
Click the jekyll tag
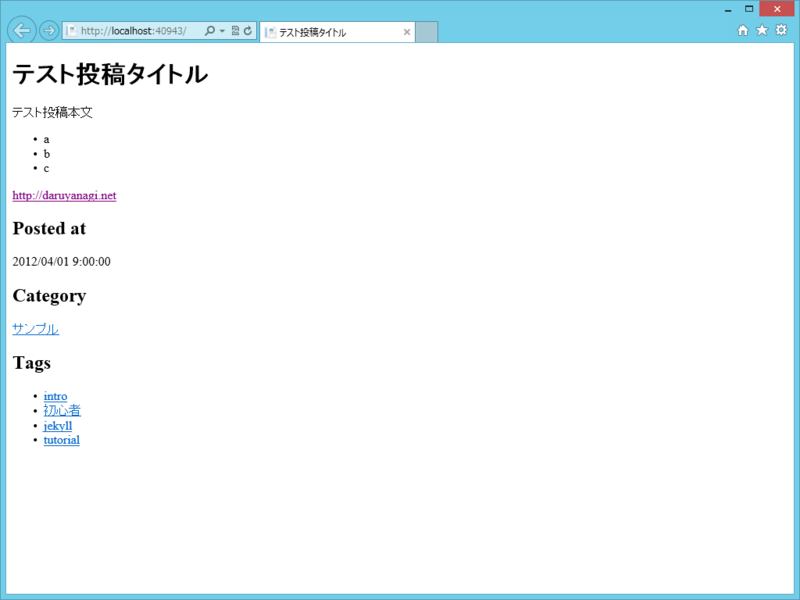pyautogui.click(x=57, y=425)
